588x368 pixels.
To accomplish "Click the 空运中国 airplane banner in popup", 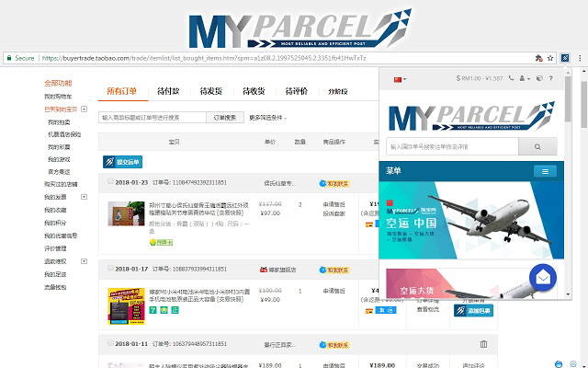I will click(471, 221).
